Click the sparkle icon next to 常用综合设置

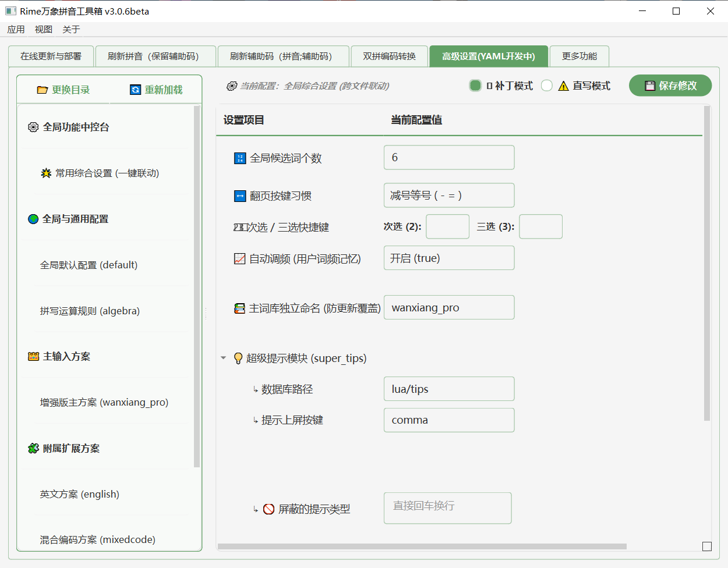coord(46,173)
